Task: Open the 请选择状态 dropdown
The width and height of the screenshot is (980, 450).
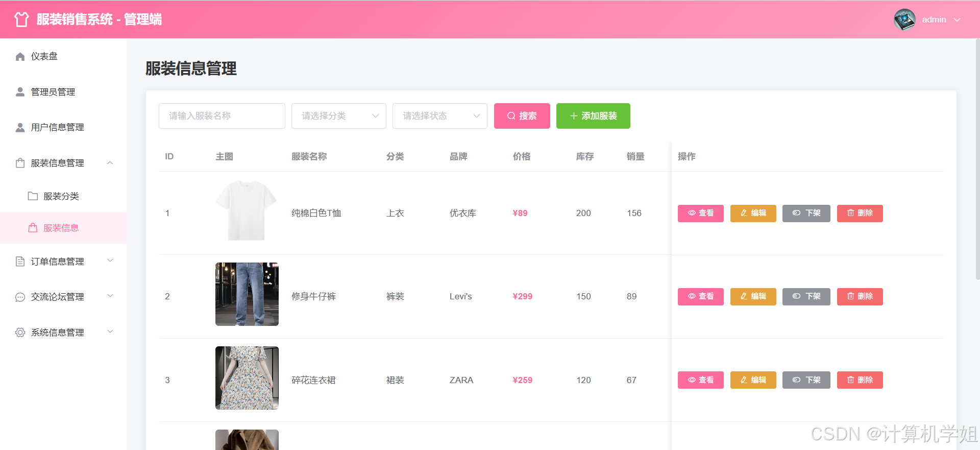Action: (x=440, y=116)
